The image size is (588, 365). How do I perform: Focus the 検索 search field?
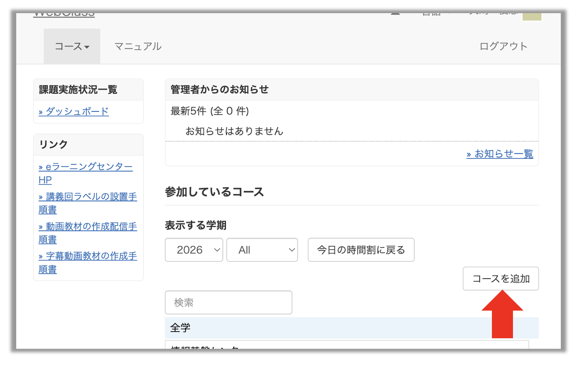[228, 302]
